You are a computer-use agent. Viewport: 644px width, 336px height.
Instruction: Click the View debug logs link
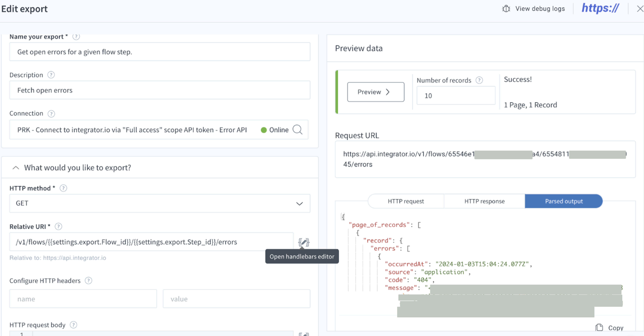pyautogui.click(x=540, y=9)
